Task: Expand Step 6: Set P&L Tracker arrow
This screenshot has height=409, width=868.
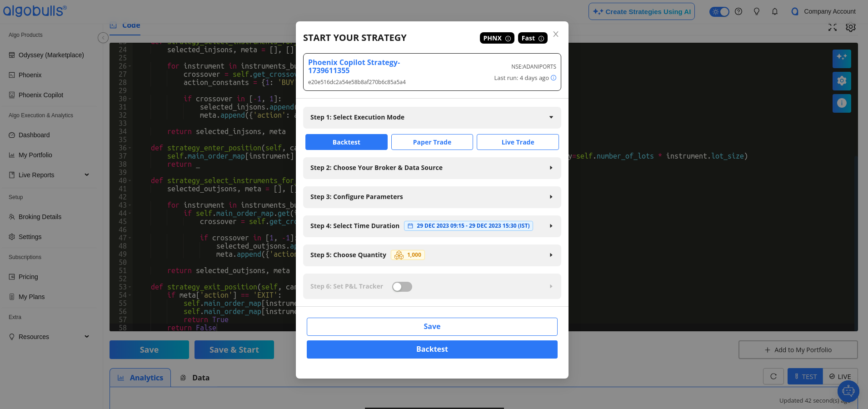Action: 551,286
